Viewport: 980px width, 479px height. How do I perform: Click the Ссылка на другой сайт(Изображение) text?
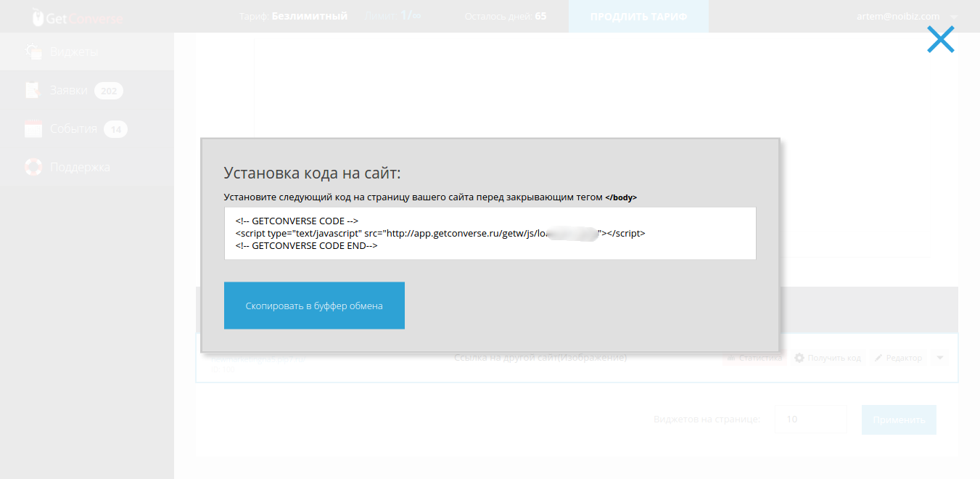pyautogui.click(x=540, y=358)
